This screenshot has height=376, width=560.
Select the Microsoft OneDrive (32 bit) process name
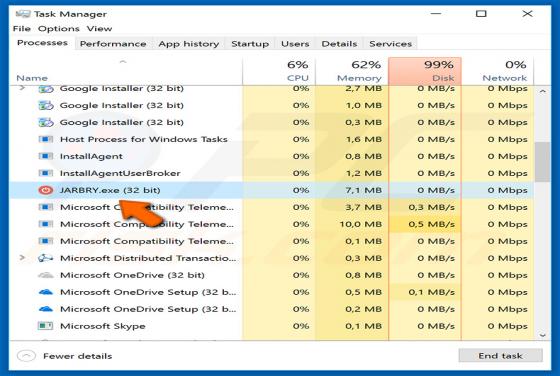click(x=132, y=275)
